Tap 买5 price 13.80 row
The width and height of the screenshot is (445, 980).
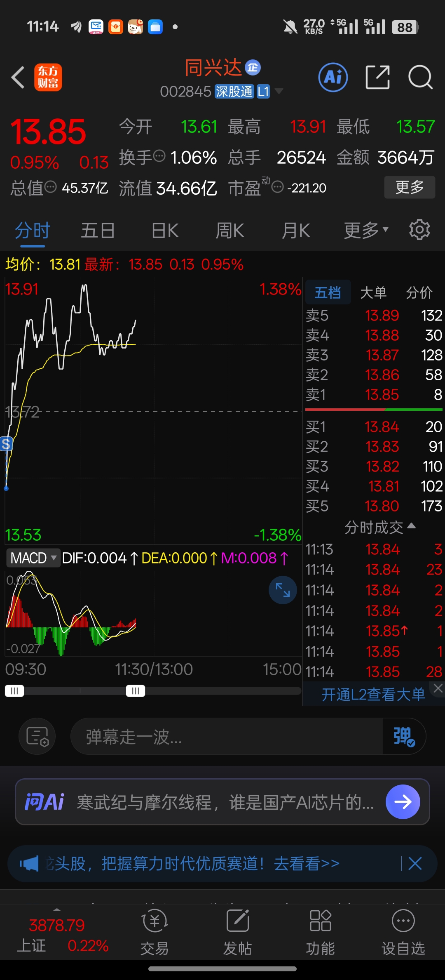374,506
